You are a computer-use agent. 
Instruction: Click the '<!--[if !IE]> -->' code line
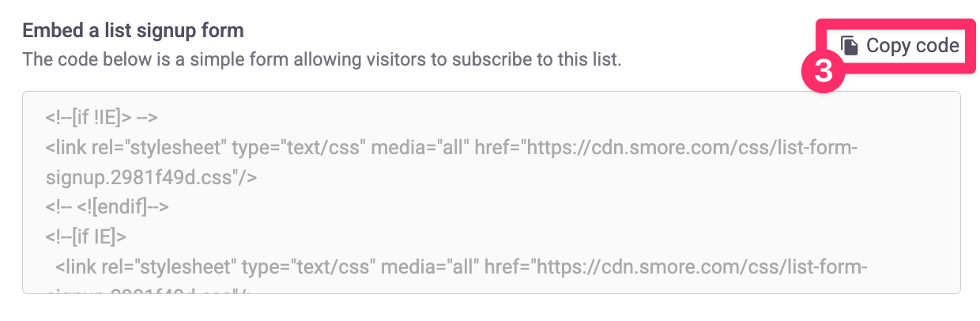(102, 118)
